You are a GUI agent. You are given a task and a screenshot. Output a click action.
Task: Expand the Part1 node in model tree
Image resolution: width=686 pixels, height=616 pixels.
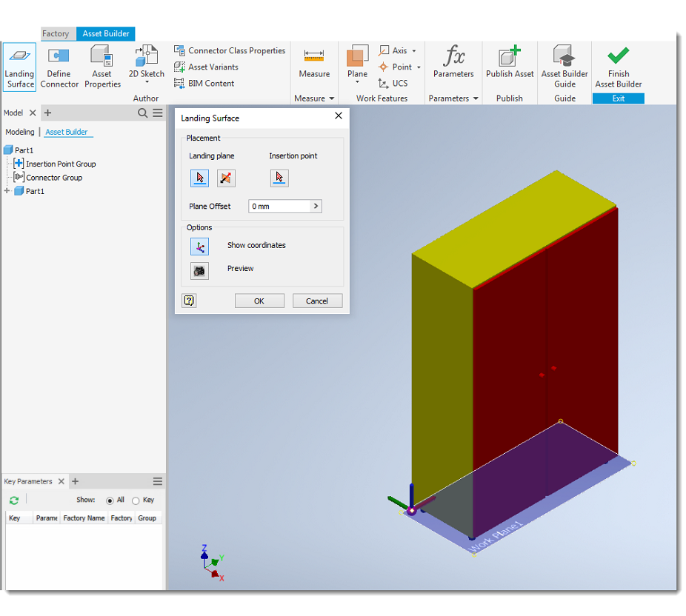(6, 190)
